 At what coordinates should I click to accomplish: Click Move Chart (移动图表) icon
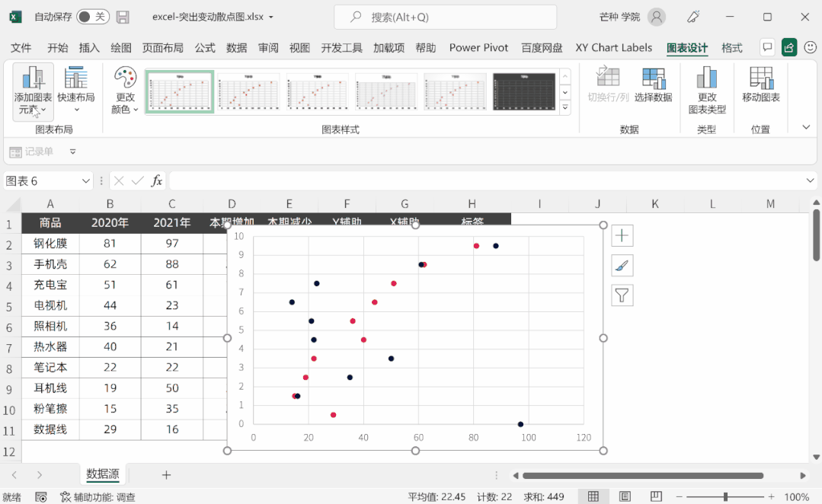click(760, 78)
